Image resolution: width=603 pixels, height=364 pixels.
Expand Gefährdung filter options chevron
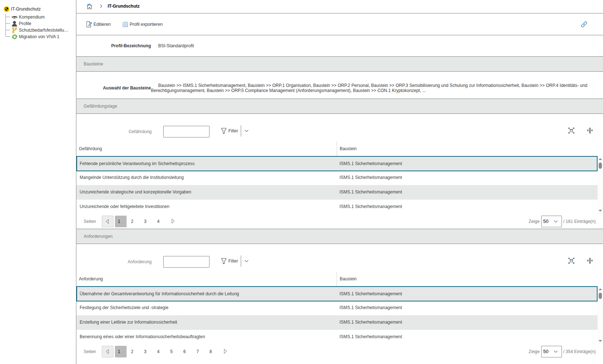(x=247, y=131)
